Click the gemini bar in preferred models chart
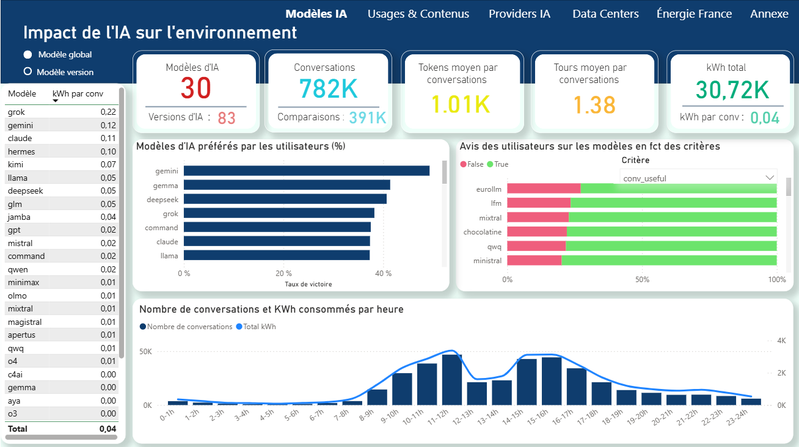 [306, 171]
